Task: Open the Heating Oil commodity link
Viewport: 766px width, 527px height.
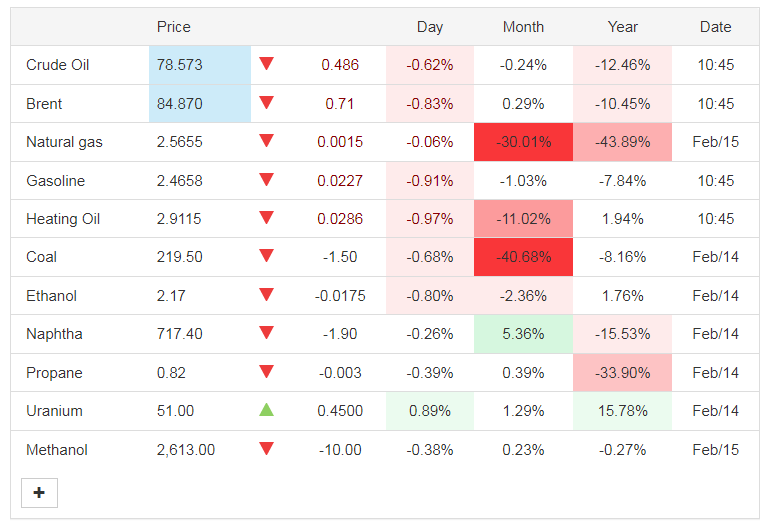Action: pos(63,219)
